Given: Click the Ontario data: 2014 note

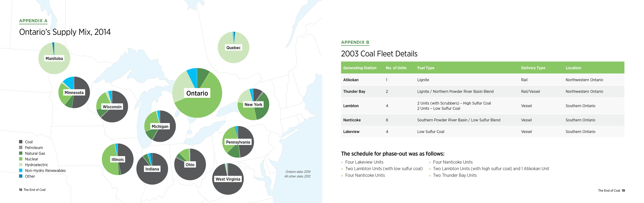Looking at the screenshot, I should 298,172.
